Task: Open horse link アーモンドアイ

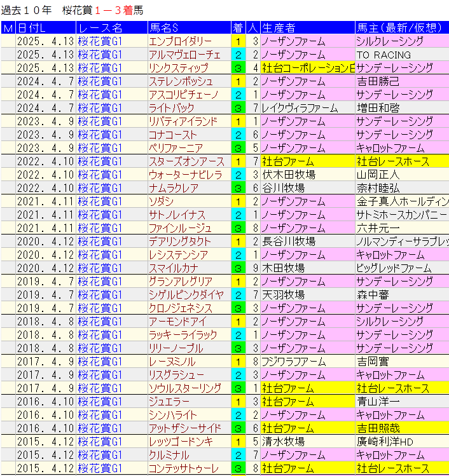Action: (x=177, y=322)
